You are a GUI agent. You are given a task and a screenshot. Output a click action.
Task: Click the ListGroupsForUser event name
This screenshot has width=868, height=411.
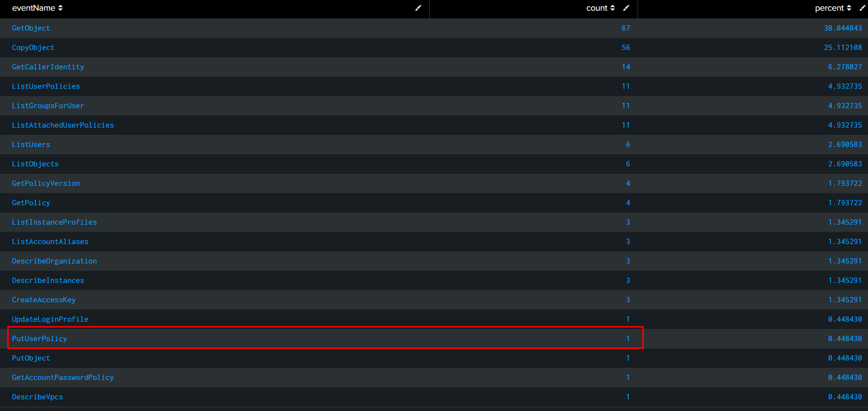pos(48,106)
